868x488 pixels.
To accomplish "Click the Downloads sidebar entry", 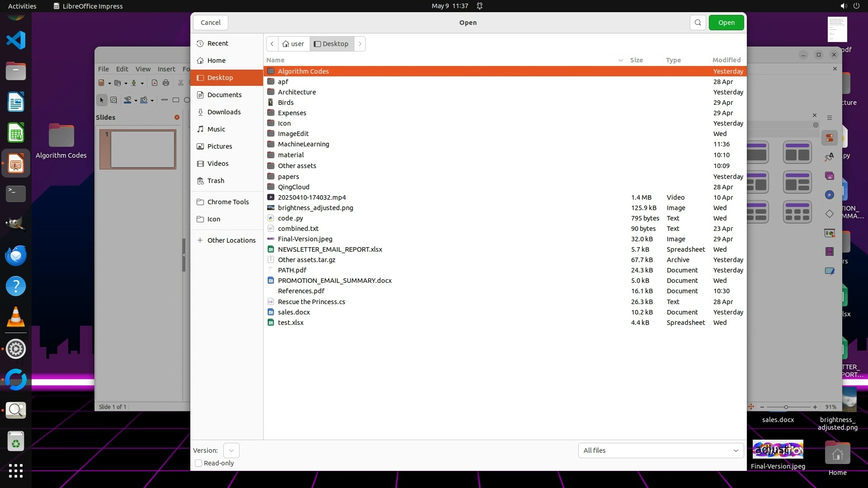I will (x=223, y=112).
